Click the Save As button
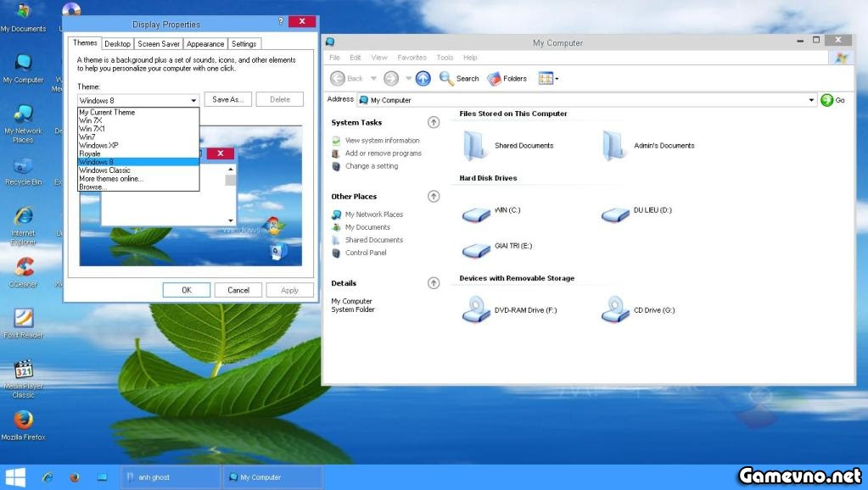This screenshot has width=868, height=490. coord(227,99)
